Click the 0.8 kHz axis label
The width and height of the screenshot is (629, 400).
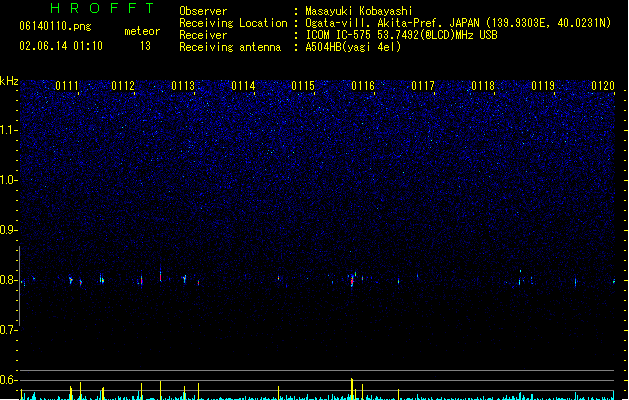[x=8, y=280]
